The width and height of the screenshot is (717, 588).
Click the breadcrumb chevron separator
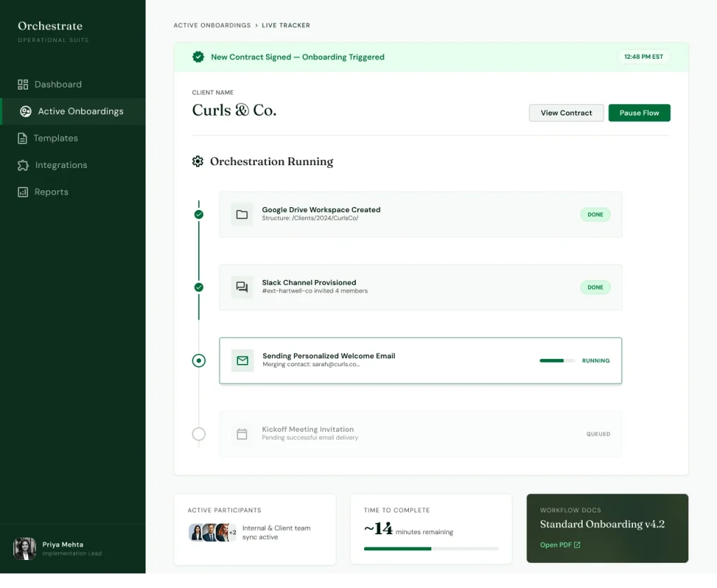click(x=256, y=25)
